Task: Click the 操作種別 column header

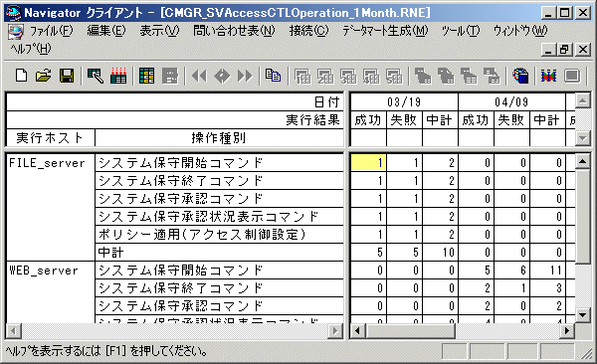Action: coord(219,138)
